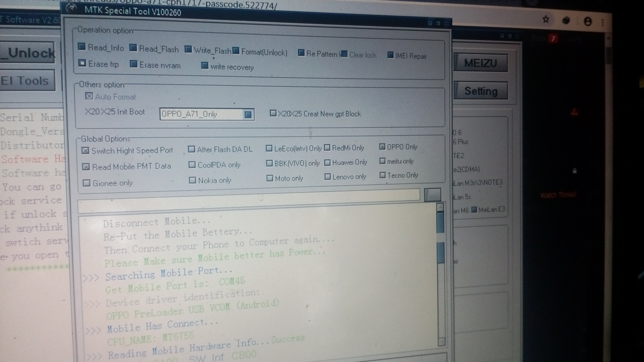Viewport: 644px width, 362px height.
Task: Enable the Nokia only checkbox
Action: [x=192, y=180]
